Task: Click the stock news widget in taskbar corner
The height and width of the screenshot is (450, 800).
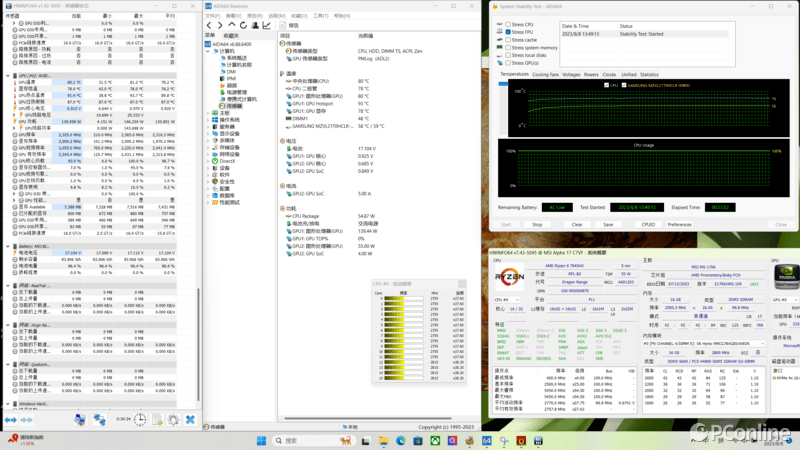Action: [27, 440]
